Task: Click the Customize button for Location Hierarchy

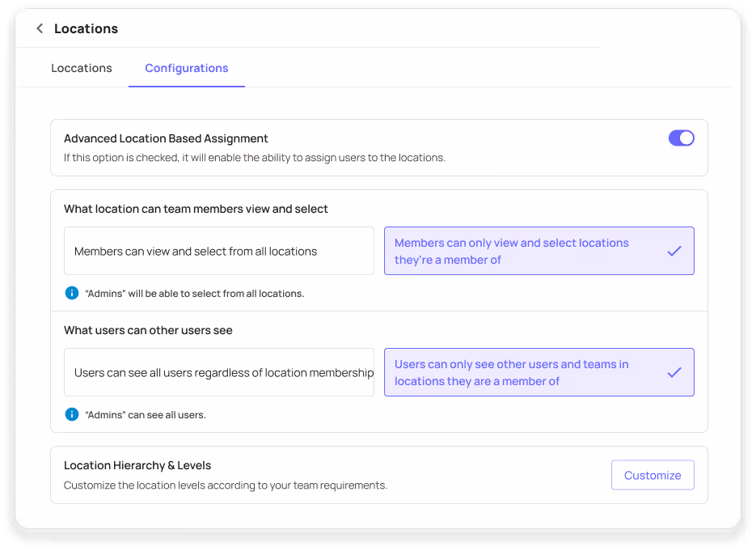Action: tap(653, 475)
